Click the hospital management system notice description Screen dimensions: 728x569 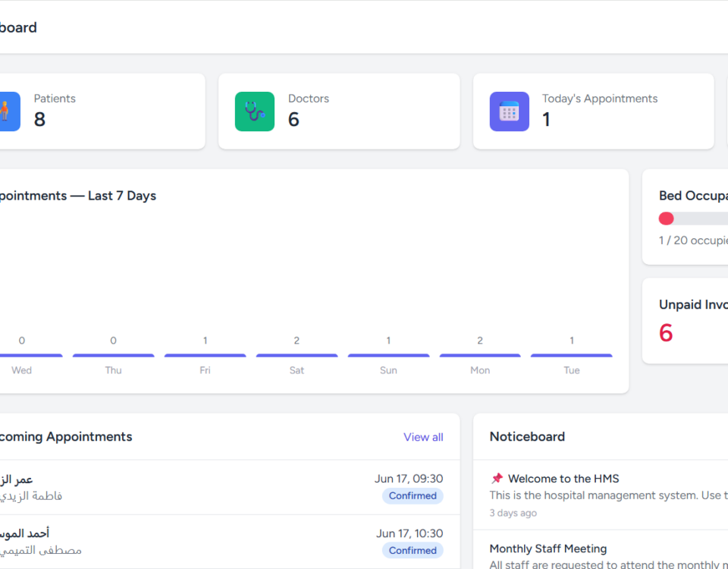pos(609,495)
